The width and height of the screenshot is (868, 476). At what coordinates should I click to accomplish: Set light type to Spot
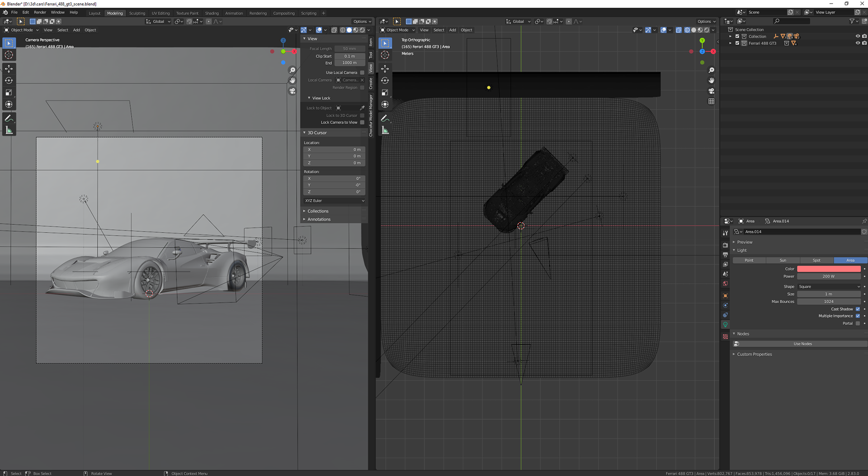[816, 261]
